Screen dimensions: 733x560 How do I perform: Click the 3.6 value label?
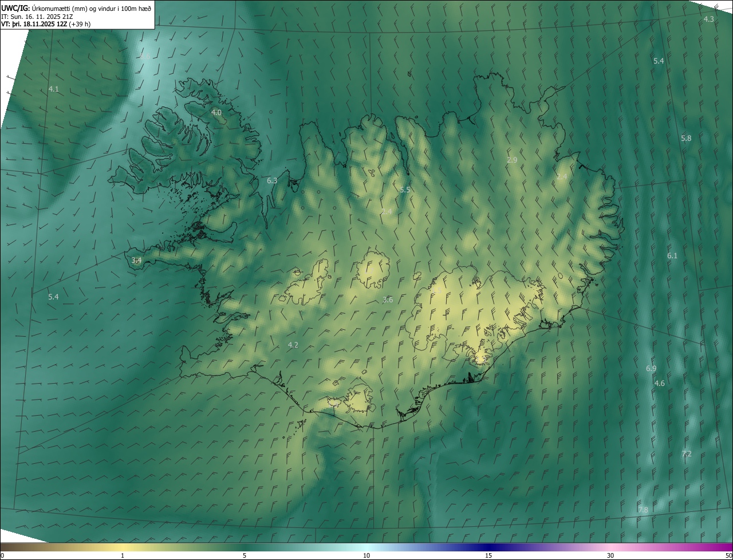(388, 300)
